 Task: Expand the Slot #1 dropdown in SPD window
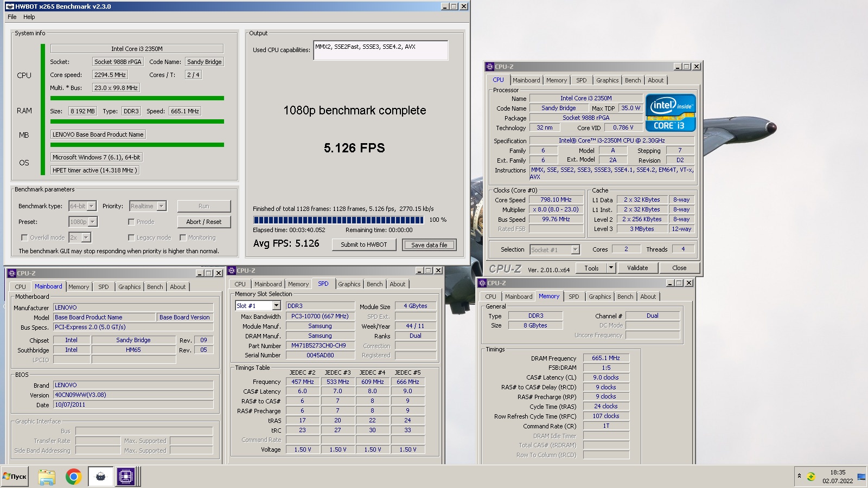tap(276, 306)
